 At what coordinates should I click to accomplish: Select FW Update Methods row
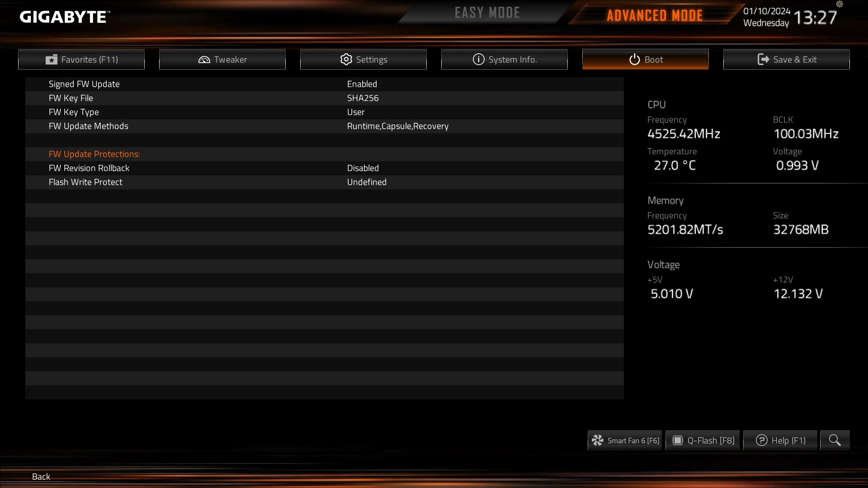325,126
